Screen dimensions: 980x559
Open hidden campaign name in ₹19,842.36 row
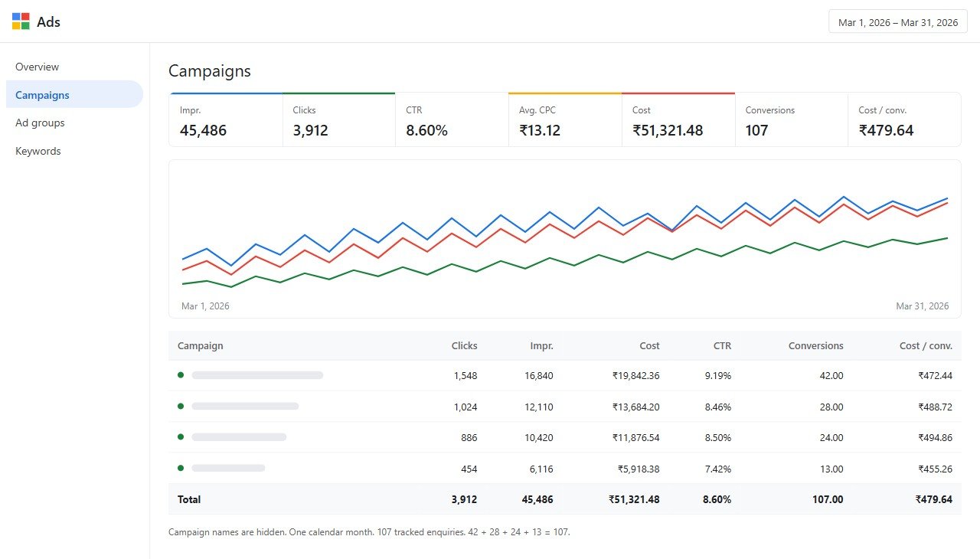257,375
